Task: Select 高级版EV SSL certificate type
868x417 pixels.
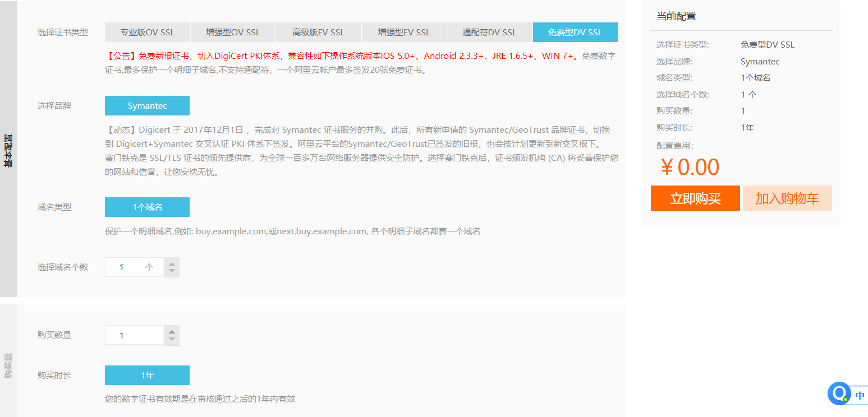Action: (x=318, y=32)
